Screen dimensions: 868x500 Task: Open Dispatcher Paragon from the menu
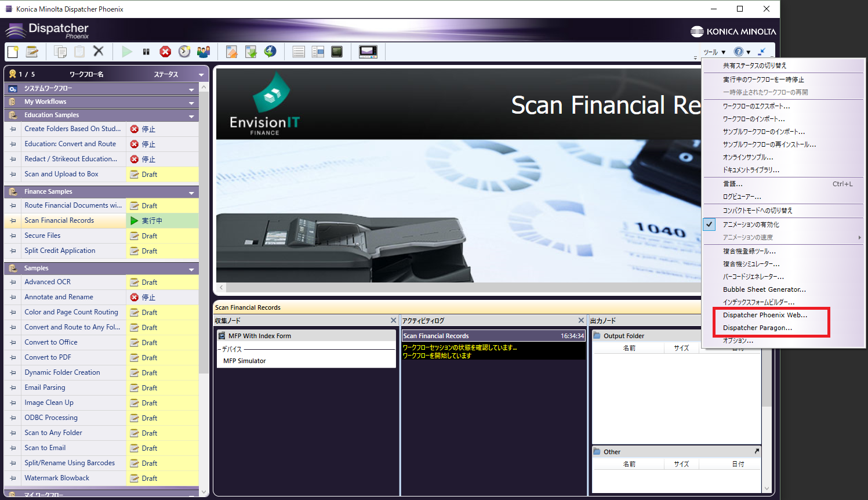(783, 328)
